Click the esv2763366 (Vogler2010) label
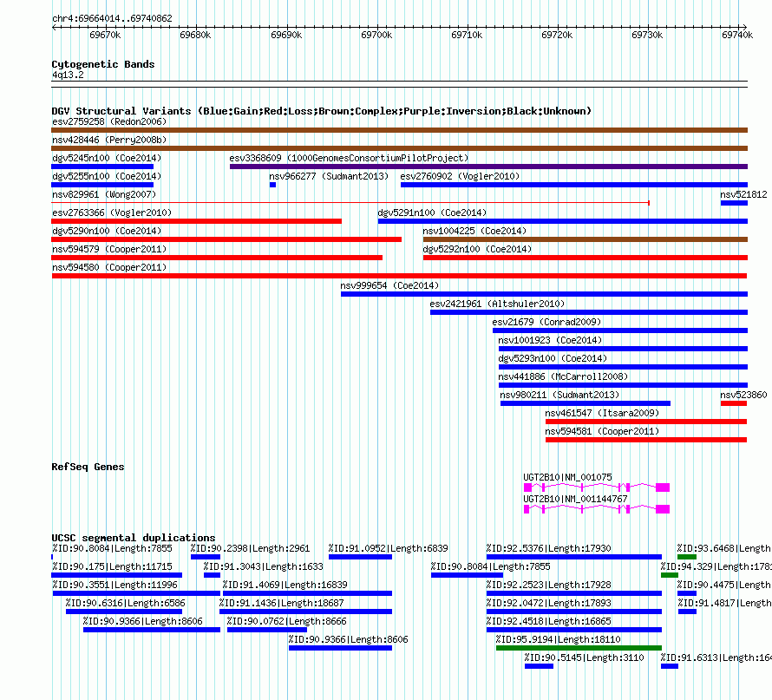 [x=112, y=213]
